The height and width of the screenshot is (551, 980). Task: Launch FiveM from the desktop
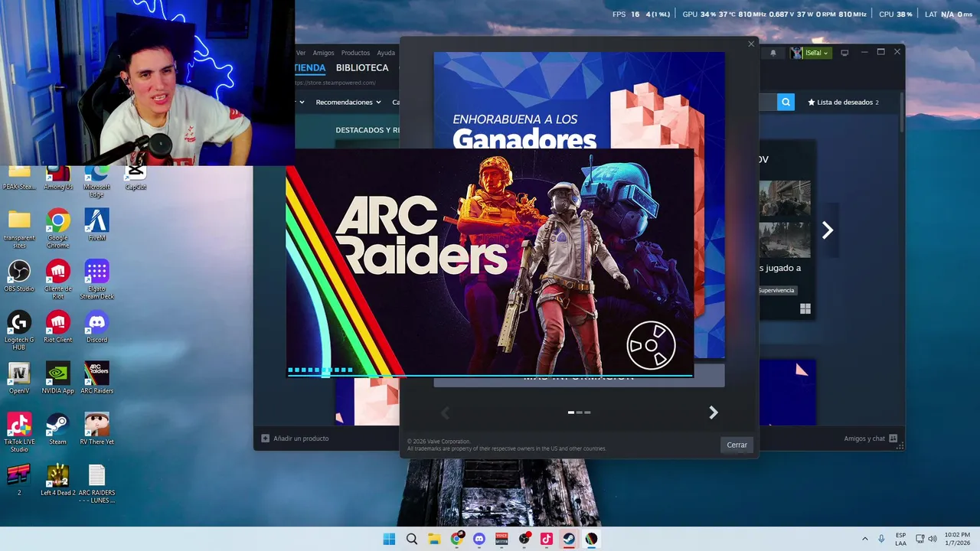tap(96, 224)
